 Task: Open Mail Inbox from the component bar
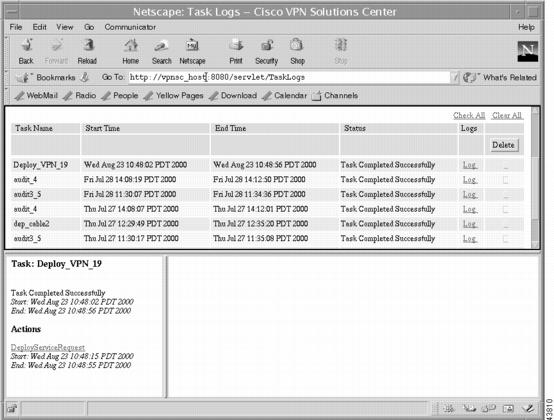pos(469,409)
